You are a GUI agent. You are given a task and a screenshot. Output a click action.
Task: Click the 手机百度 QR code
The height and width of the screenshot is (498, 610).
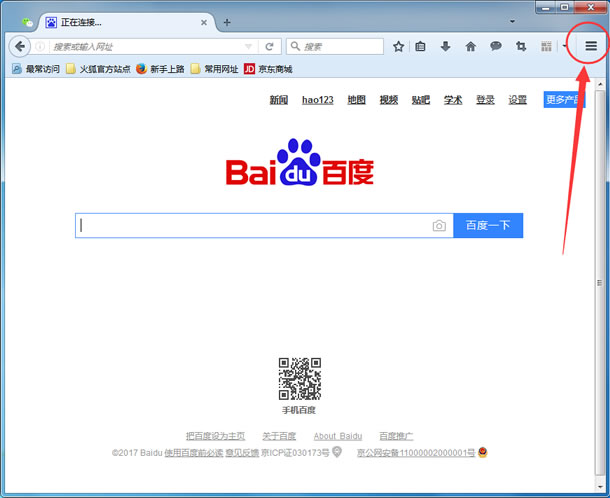point(300,379)
